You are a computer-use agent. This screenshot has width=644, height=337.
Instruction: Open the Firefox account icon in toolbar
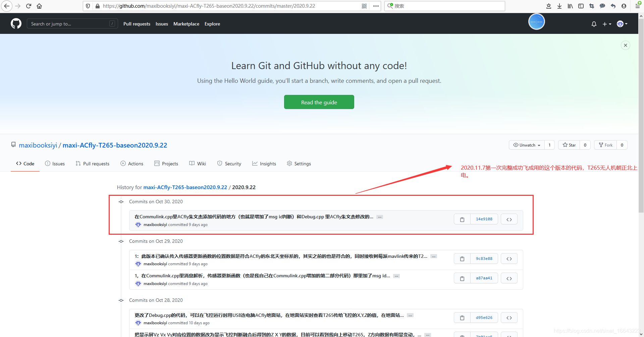(x=624, y=6)
